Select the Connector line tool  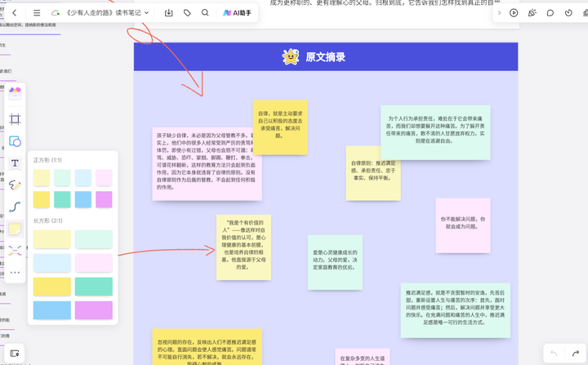[x=15, y=207]
